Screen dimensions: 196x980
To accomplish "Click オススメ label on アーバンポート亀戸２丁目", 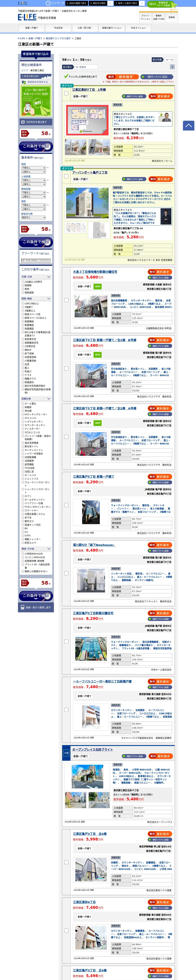I will (x=67, y=168).
